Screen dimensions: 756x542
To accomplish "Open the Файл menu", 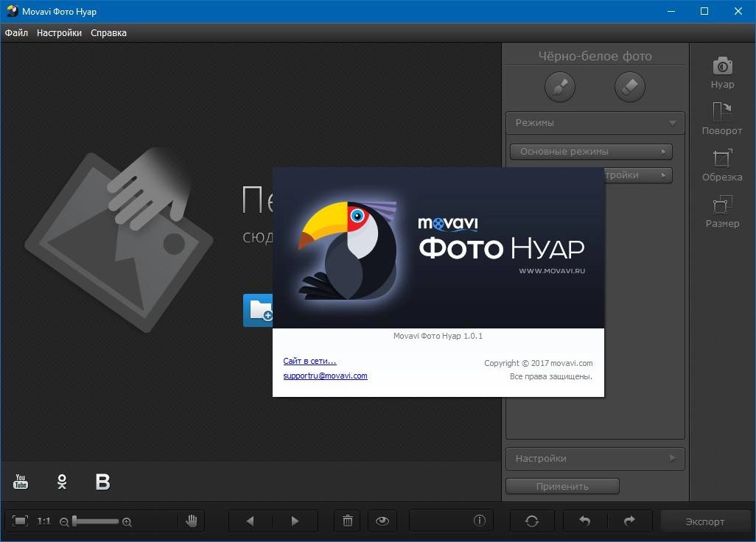I will click(16, 32).
